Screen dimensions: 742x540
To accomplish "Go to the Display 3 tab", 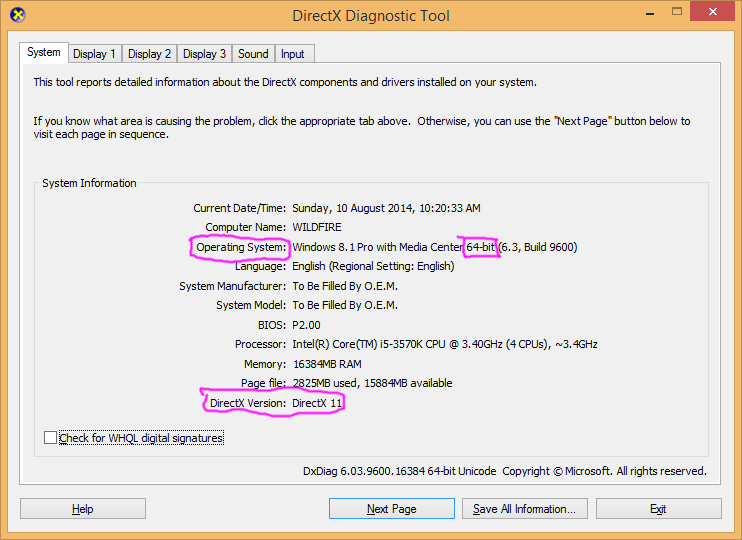I will tap(205, 54).
